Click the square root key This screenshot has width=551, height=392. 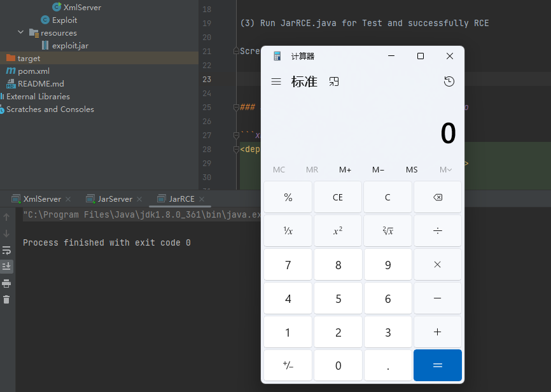pyautogui.click(x=387, y=230)
